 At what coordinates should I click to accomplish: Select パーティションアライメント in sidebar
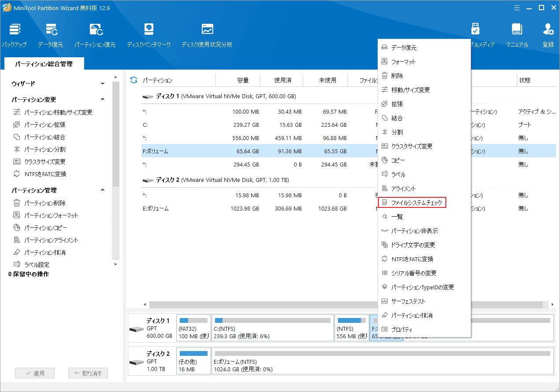tap(45, 240)
